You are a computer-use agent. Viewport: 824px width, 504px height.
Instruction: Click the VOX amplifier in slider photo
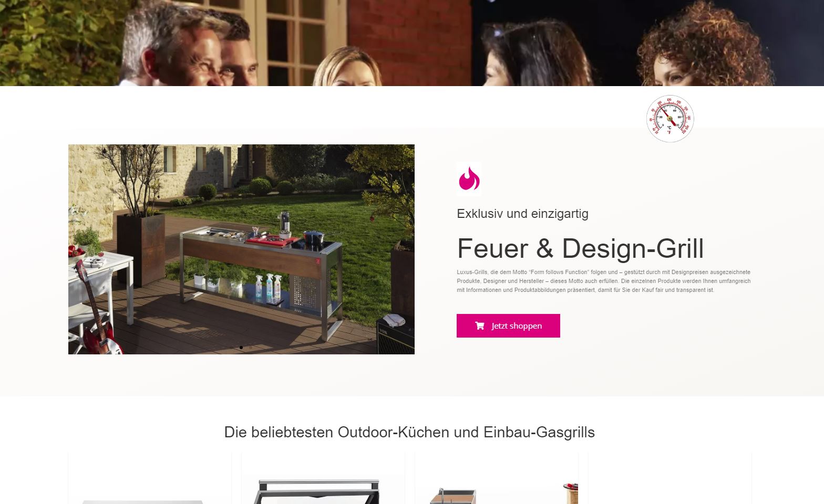[x=395, y=336]
